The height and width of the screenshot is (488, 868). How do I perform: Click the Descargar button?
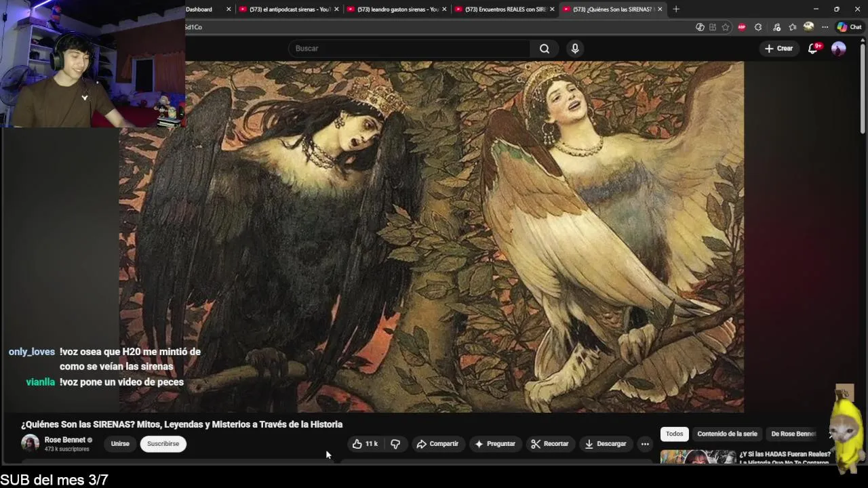606,444
